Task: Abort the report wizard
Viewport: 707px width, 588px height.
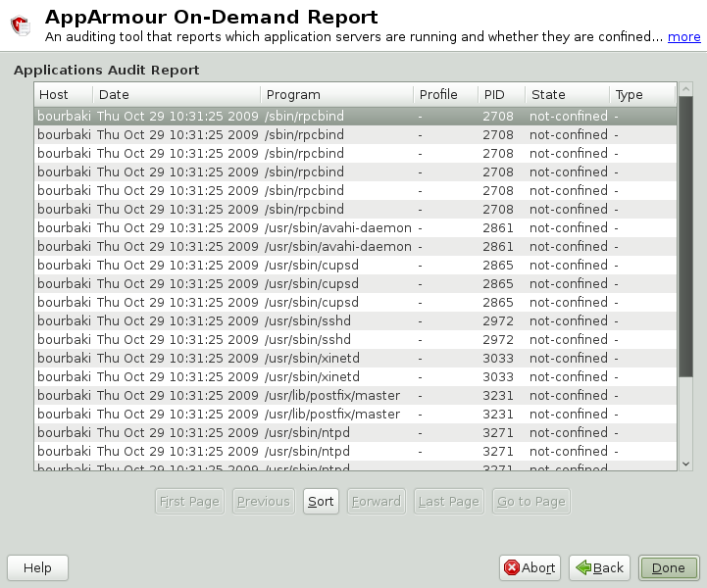Action: pyautogui.click(x=530, y=567)
